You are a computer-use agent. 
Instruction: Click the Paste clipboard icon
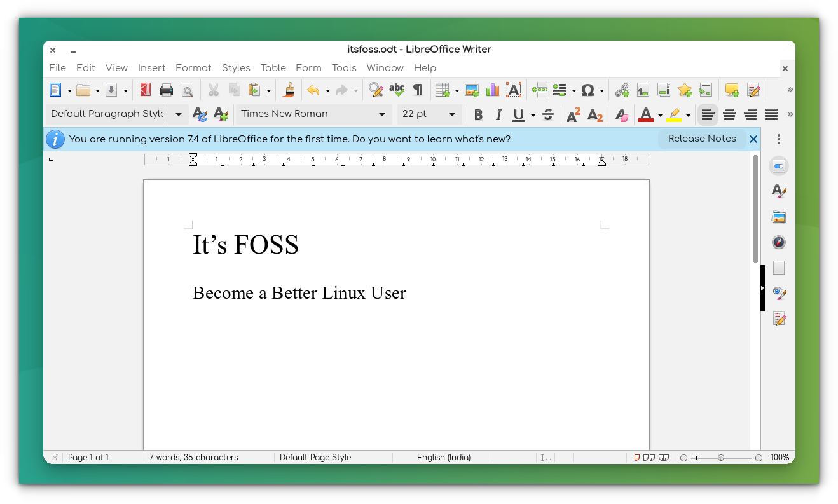pos(254,90)
